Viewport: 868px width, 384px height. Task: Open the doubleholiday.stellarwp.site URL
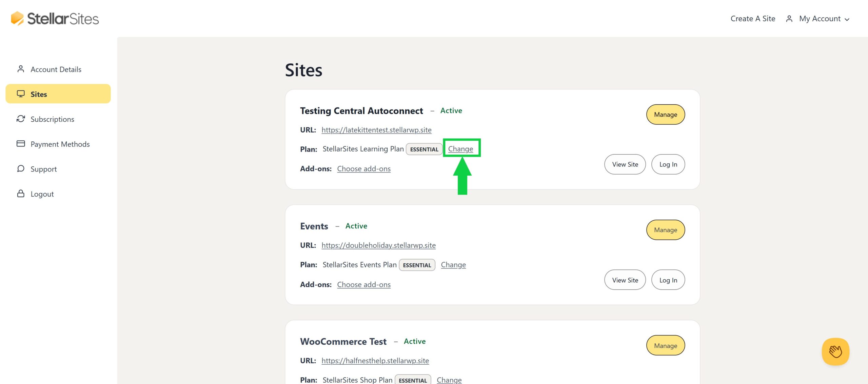coord(378,245)
